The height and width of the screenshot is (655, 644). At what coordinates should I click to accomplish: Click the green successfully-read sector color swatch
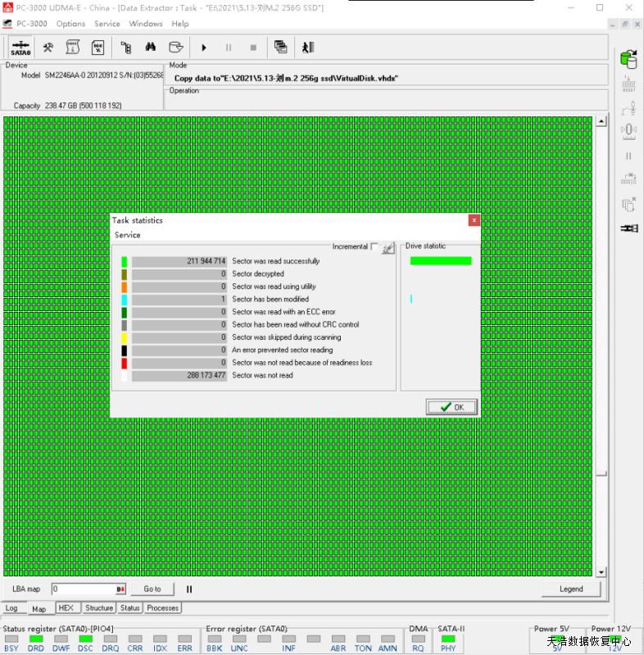(125, 262)
